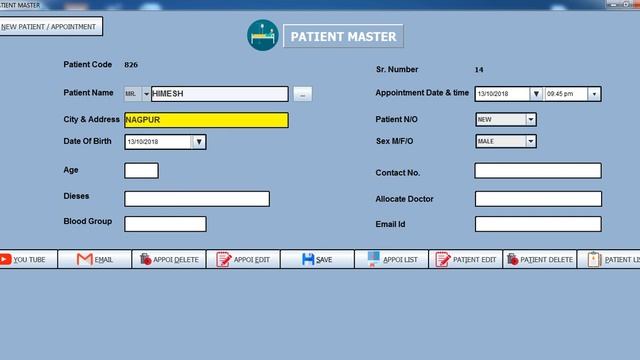Viewport: 640px width, 360px height.
Task: Click the Blood Group input field
Action: 165,224
